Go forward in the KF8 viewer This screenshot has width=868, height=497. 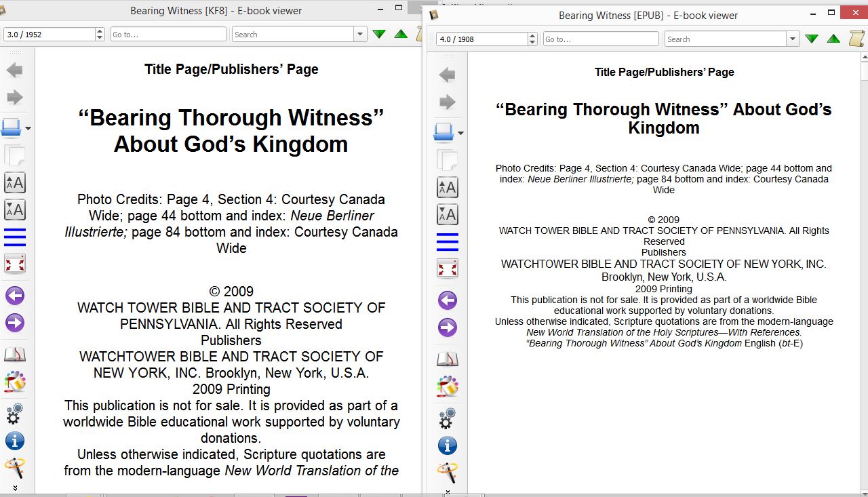pyautogui.click(x=15, y=98)
